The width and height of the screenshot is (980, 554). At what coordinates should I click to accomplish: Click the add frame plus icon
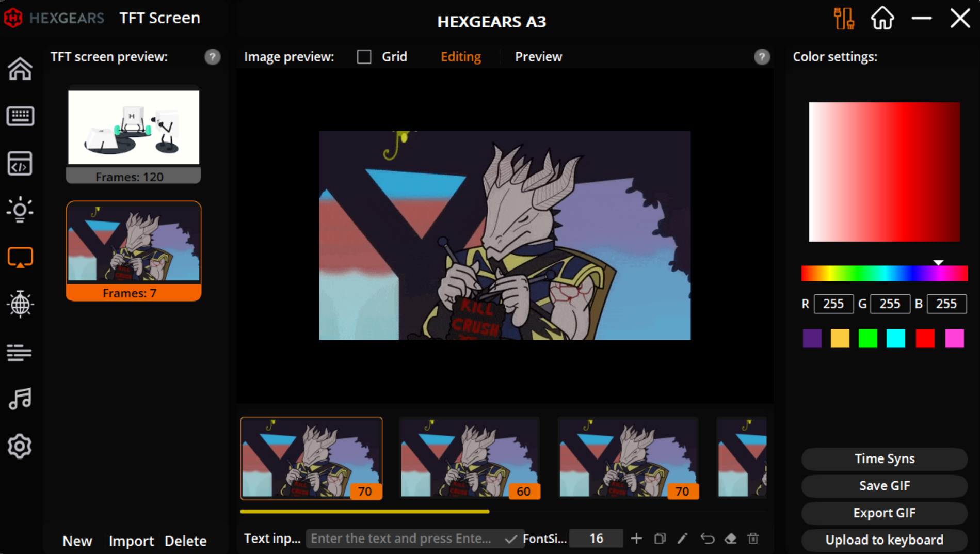coord(636,539)
